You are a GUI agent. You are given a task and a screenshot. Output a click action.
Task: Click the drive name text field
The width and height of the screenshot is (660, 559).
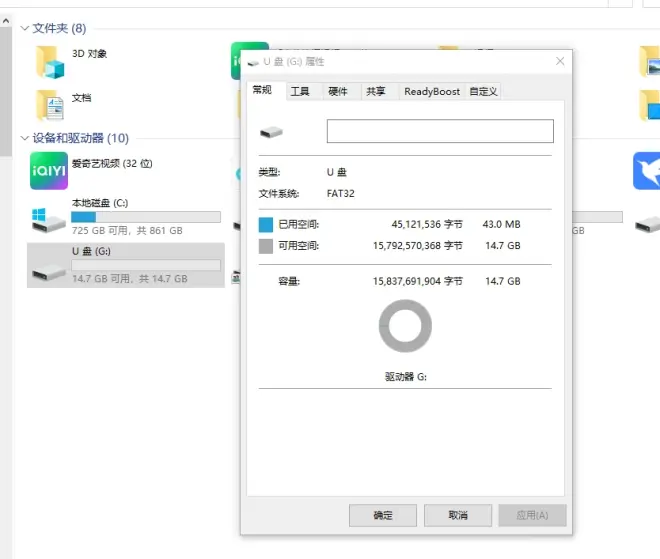pos(439,131)
